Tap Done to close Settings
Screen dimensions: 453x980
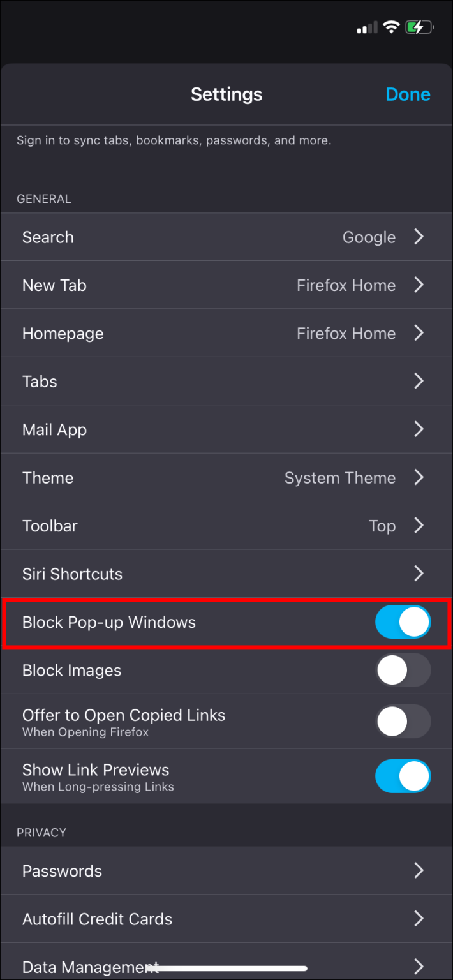[408, 94]
